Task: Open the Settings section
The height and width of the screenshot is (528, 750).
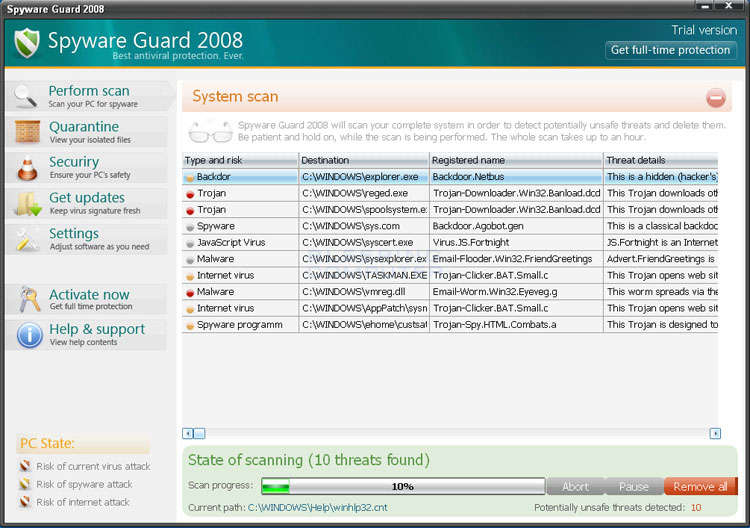Action: (x=86, y=239)
